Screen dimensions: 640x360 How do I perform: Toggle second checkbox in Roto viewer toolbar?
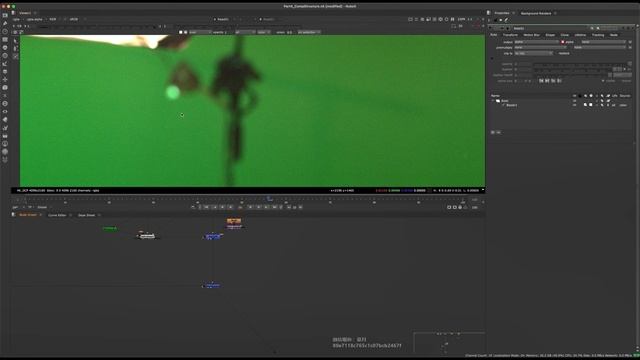(185, 32)
